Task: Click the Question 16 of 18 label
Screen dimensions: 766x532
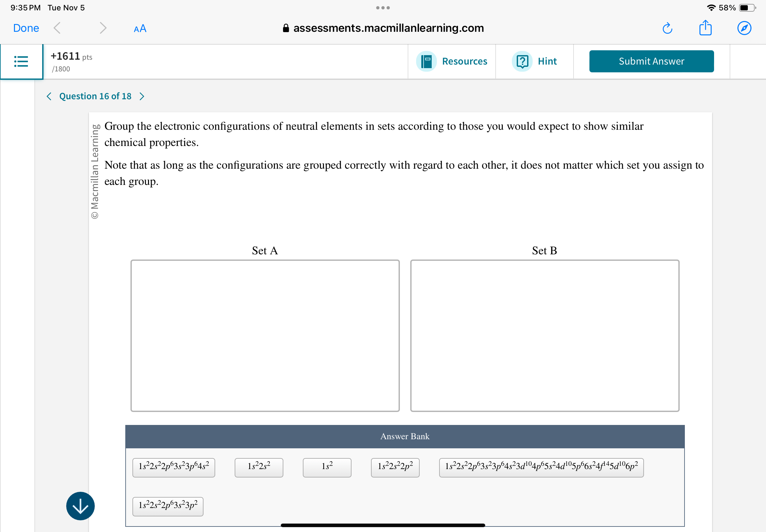Action: click(95, 96)
